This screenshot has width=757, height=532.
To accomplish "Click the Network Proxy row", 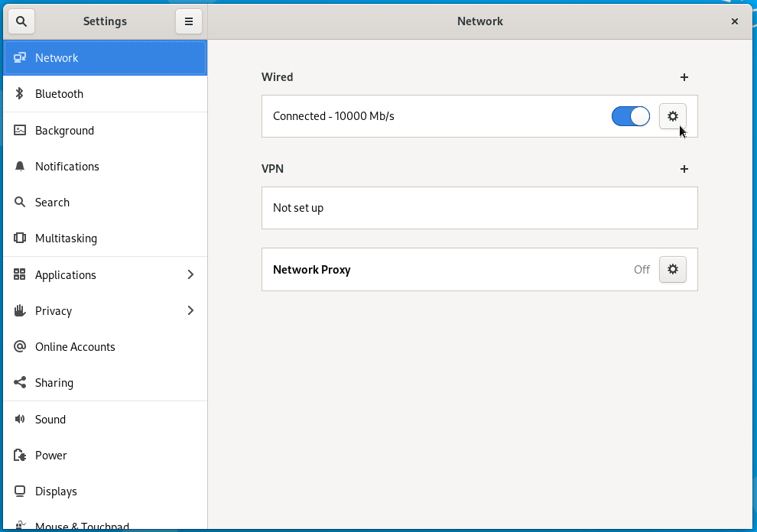I will pyautogui.click(x=479, y=269).
